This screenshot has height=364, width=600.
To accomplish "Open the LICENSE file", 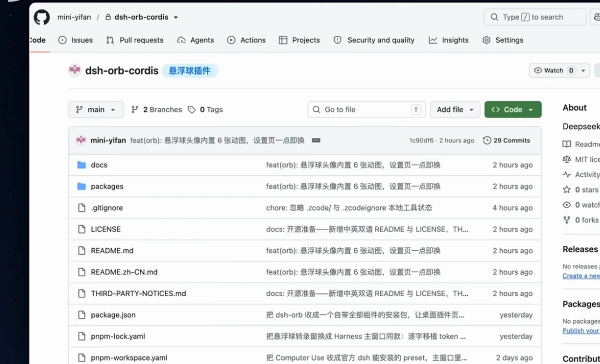I will tap(105, 229).
